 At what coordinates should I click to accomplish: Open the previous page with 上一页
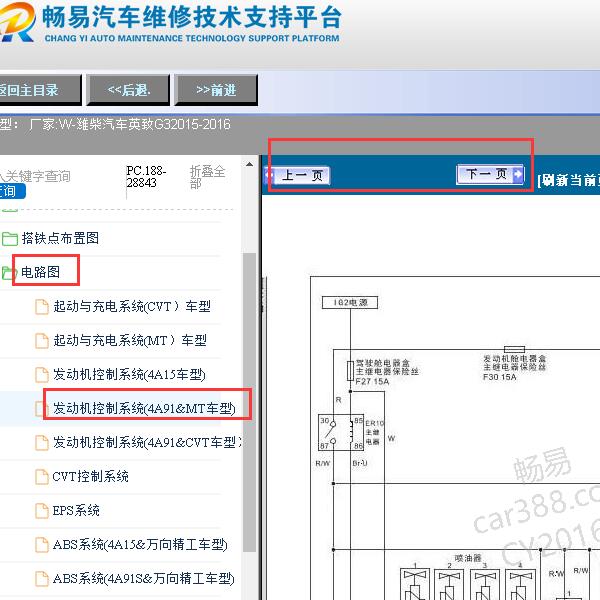pyautogui.click(x=297, y=176)
